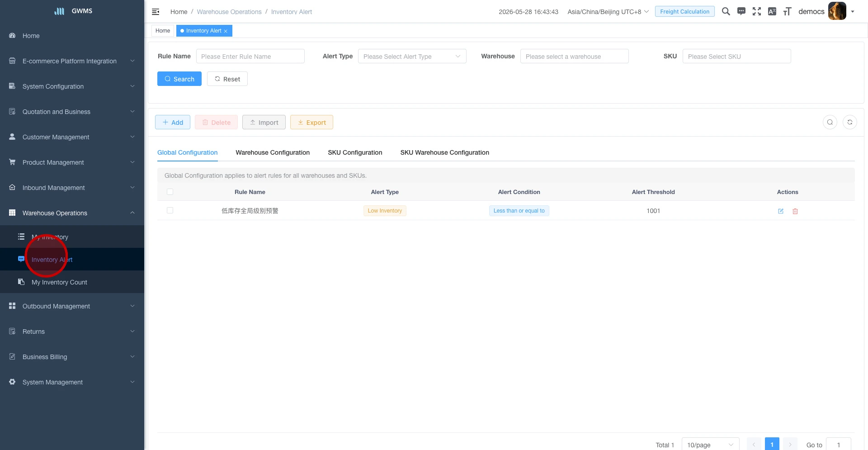Click the Home dashboard sidebar icon
The width and height of the screenshot is (868, 450).
[x=12, y=35]
